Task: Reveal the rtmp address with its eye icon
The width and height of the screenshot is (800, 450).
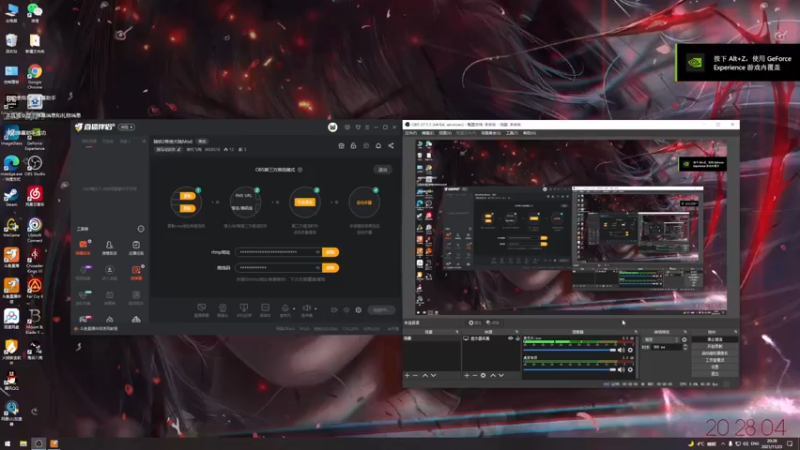Action: pos(317,252)
